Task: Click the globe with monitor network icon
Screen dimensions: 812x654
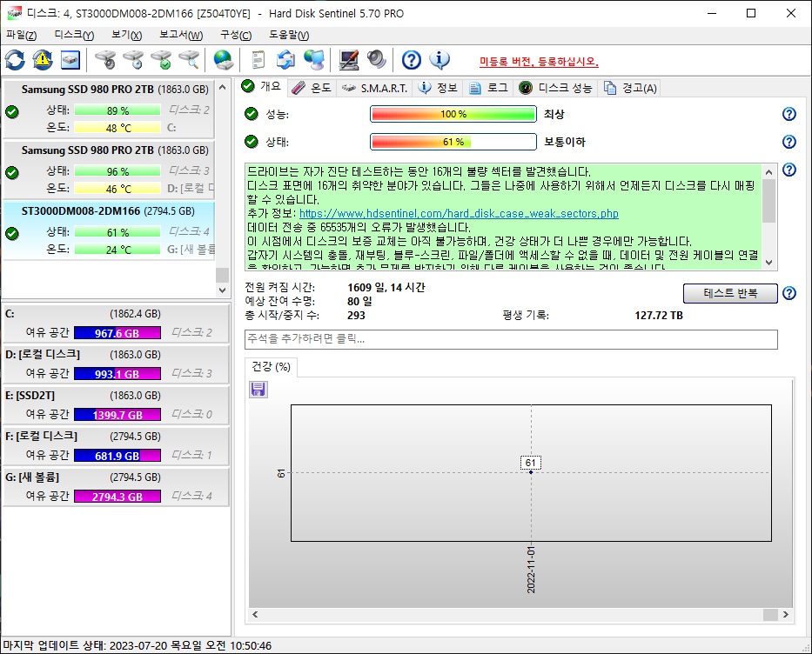Action: click(314, 60)
